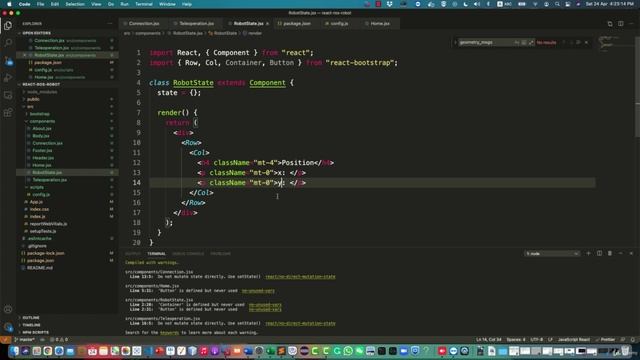Switch to the Connection.jsx tab

(x=143, y=24)
